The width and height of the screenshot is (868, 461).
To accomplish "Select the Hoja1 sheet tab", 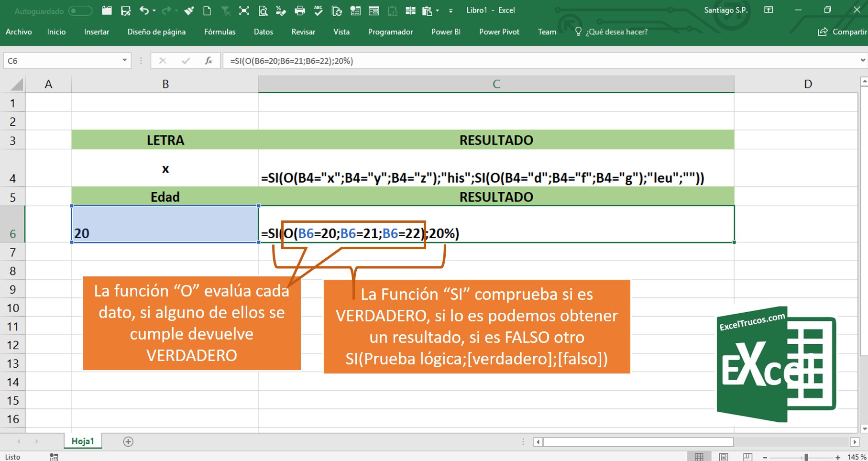I will pos(82,441).
